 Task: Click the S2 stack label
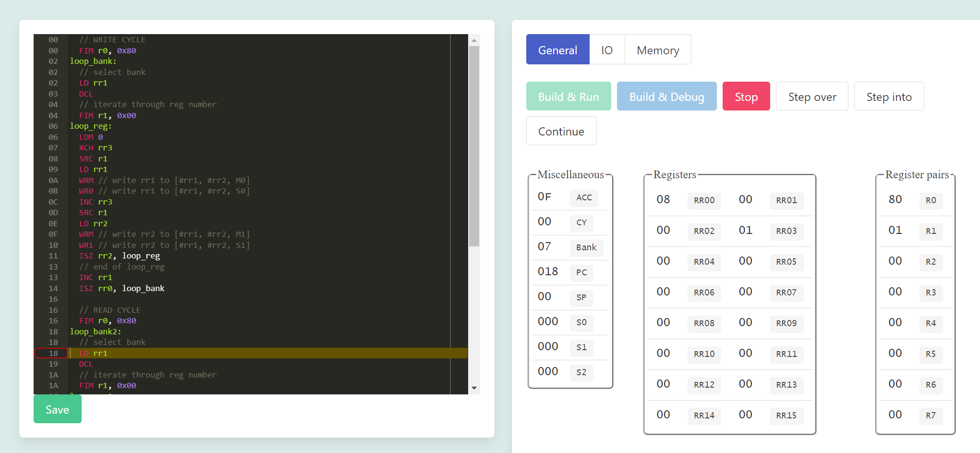coord(581,372)
